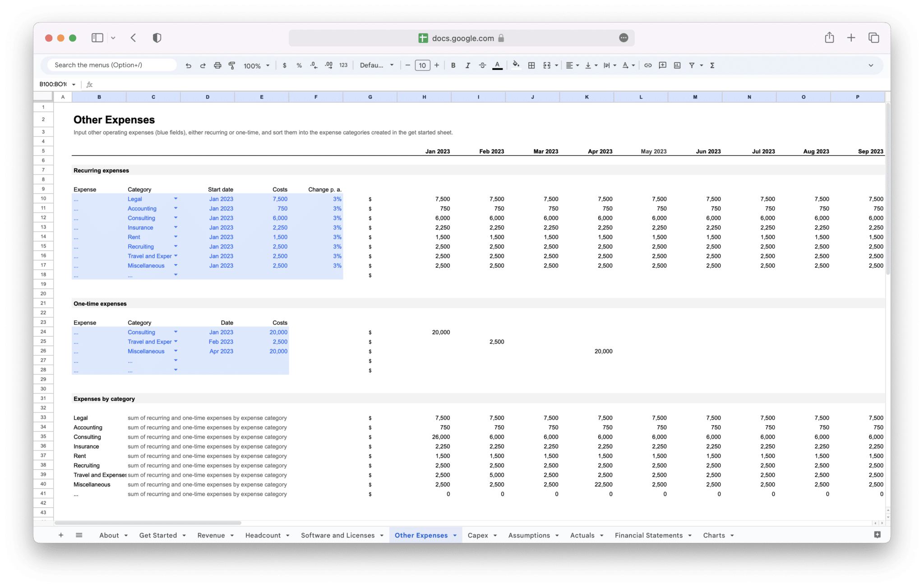Redo the last action
Viewport: 924px width, 587px height.
tap(203, 65)
